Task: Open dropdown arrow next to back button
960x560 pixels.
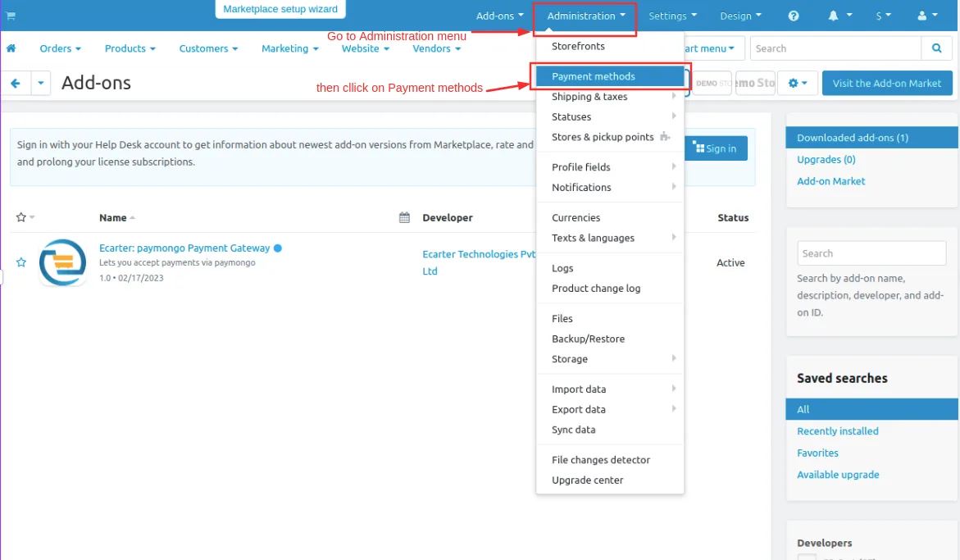Action: [40, 83]
